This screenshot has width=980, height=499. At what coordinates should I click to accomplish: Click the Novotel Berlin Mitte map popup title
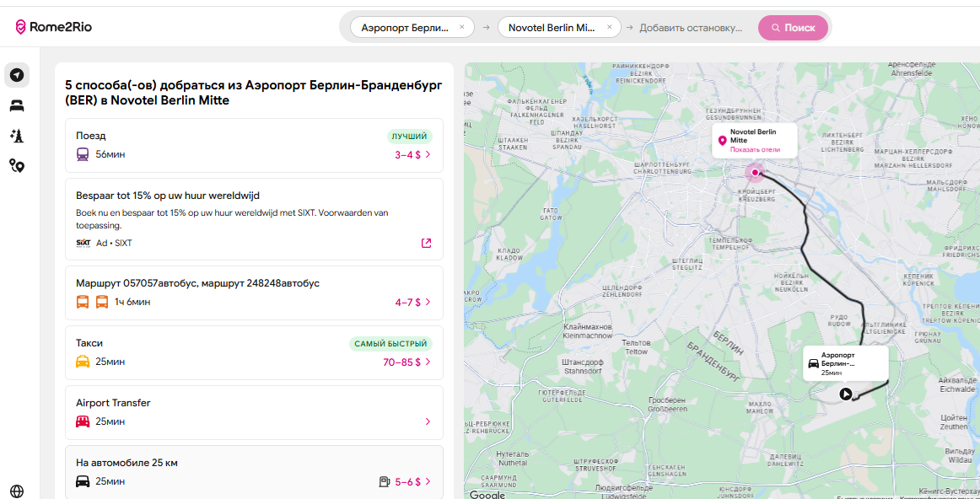pyautogui.click(x=753, y=137)
